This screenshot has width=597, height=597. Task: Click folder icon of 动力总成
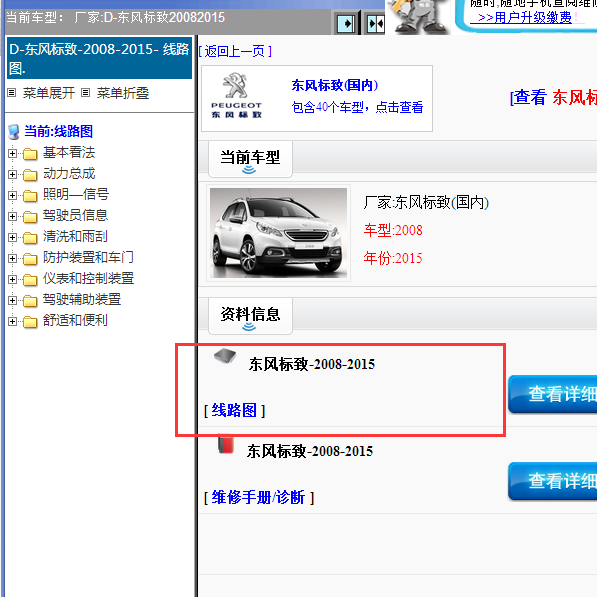pos(30,175)
